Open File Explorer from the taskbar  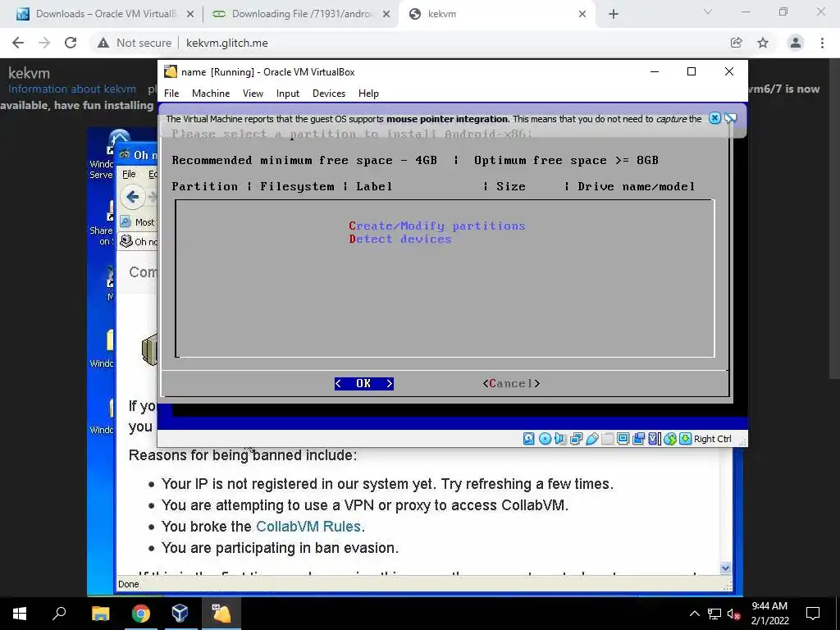point(100,614)
